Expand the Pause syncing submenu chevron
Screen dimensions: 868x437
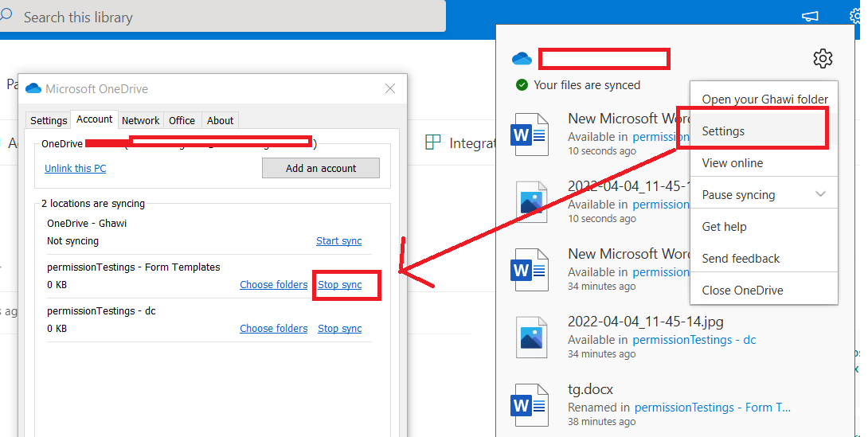821,195
